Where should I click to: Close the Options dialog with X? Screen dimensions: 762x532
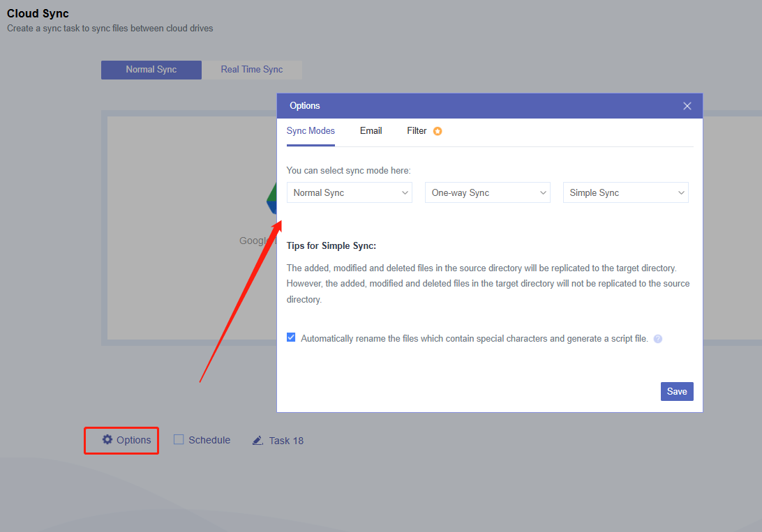click(687, 106)
